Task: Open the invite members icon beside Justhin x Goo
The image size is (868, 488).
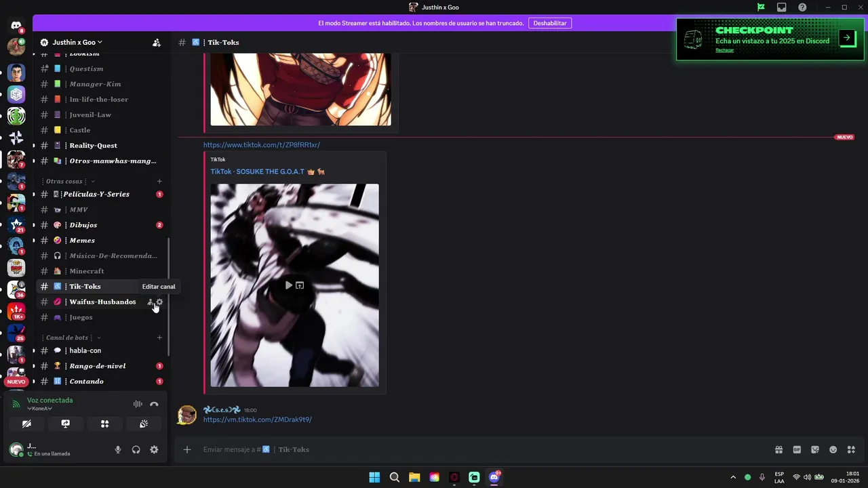Action: [x=157, y=42]
